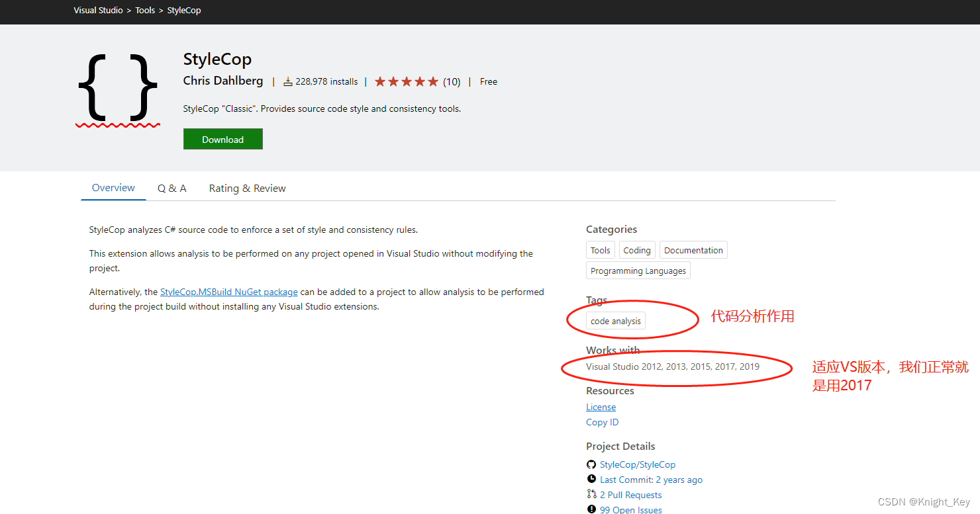Switch to the Q & A tab

[171, 189]
